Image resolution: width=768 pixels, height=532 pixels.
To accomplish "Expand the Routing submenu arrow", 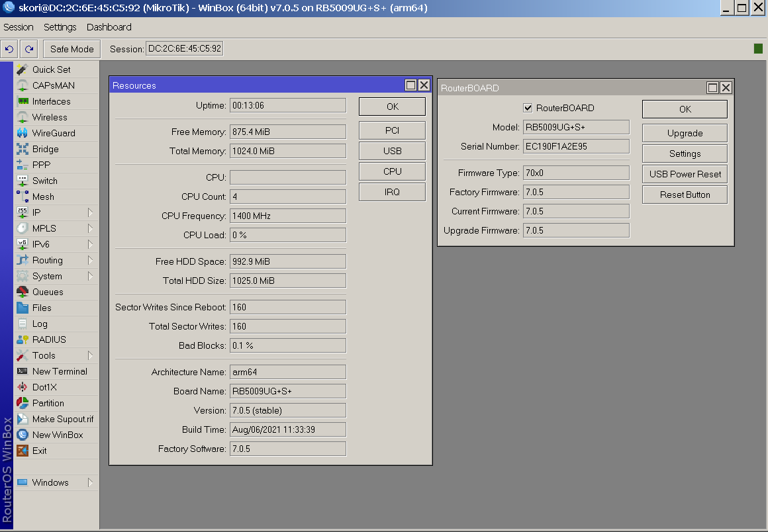I will tap(91, 260).
